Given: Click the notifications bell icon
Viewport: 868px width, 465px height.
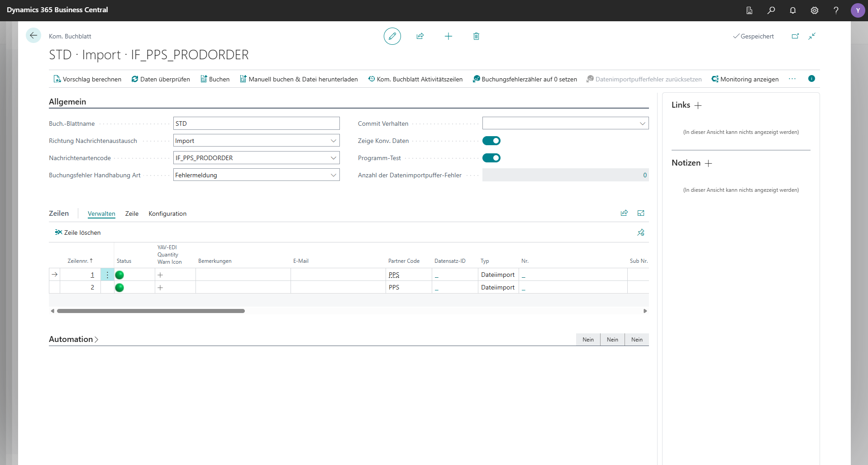Looking at the screenshot, I should 793,10.
